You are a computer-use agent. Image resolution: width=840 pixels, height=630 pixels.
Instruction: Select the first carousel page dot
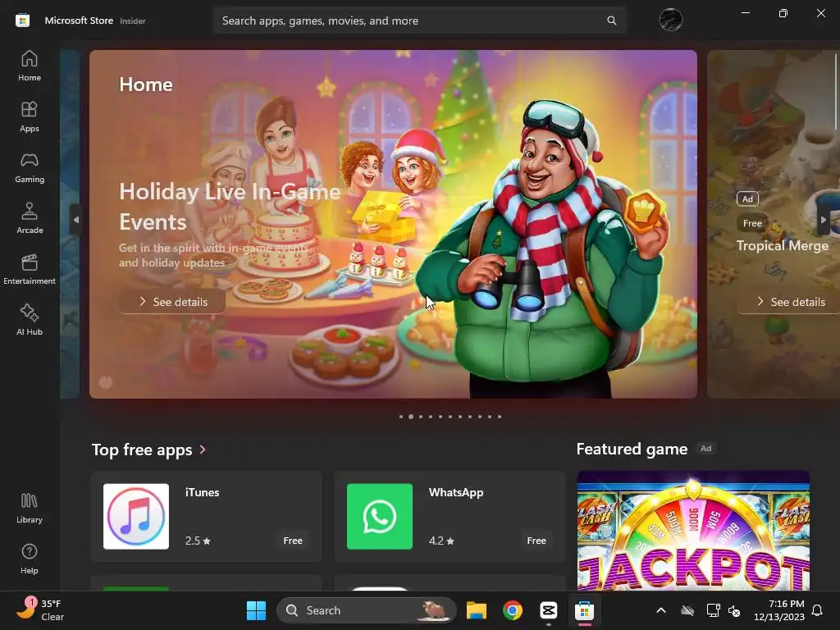[x=400, y=416]
